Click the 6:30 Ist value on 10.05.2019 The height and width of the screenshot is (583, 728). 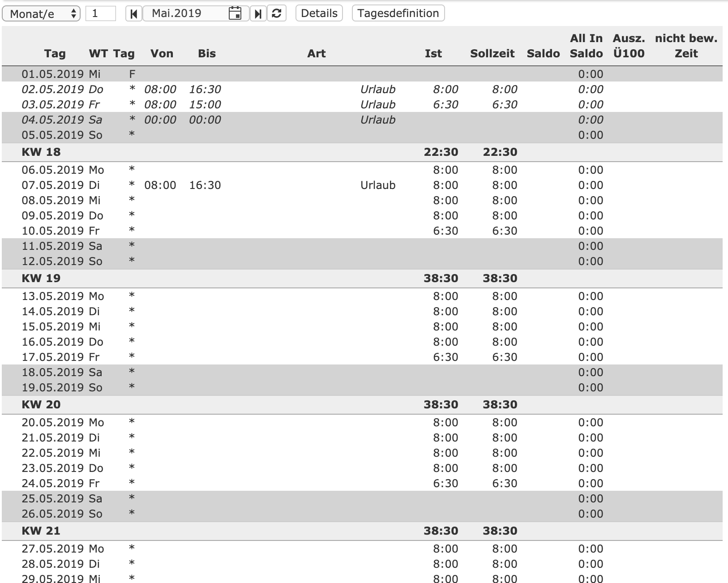[445, 231]
